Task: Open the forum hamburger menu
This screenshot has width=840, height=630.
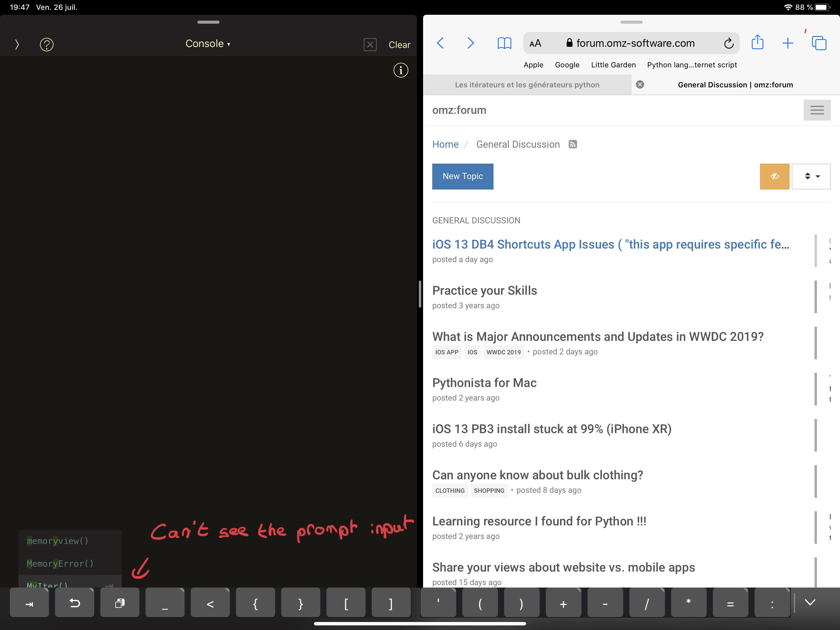Action: [x=817, y=110]
